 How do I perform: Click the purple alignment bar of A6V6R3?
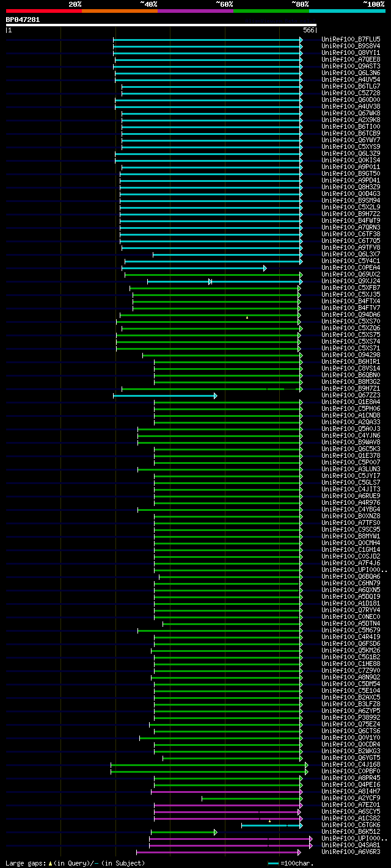pos(219,852)
